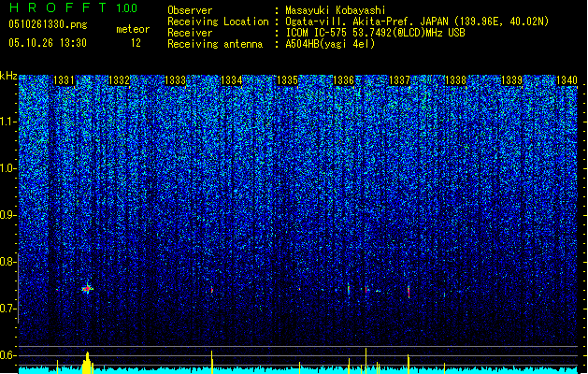Select the file name 0510261330.png
This screenshot has height=374, width=588.
click(48, 24)
